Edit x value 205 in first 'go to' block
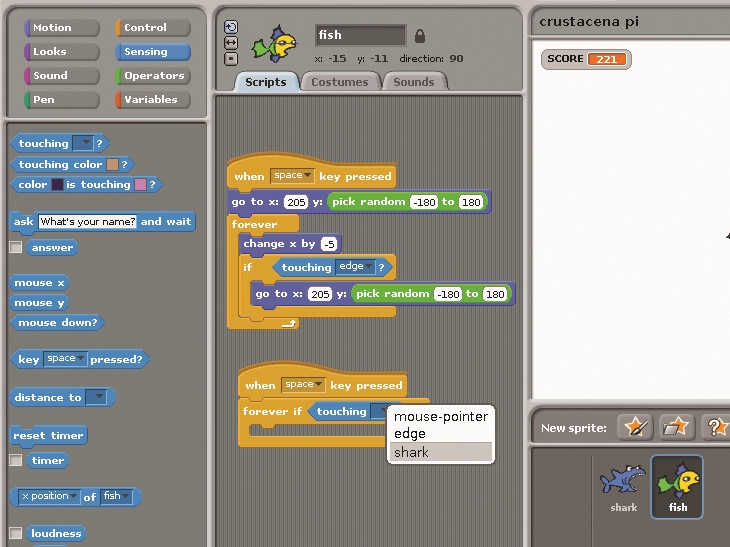Viewport: 730px width, 547px height. 296,202
